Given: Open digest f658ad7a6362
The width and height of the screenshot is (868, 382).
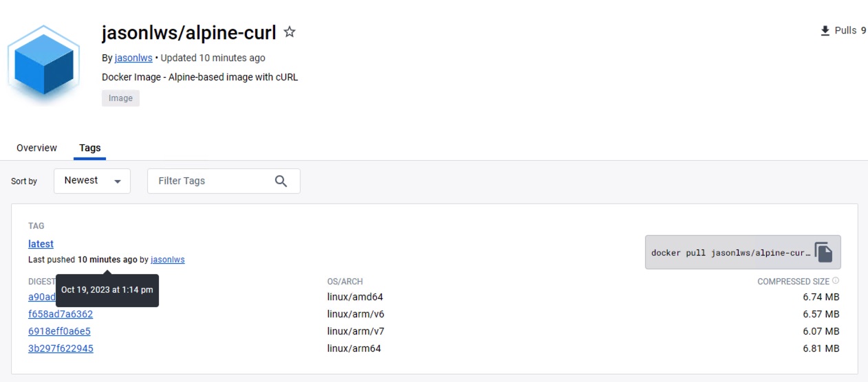Looking at the screenshot, I should point(61,314).
